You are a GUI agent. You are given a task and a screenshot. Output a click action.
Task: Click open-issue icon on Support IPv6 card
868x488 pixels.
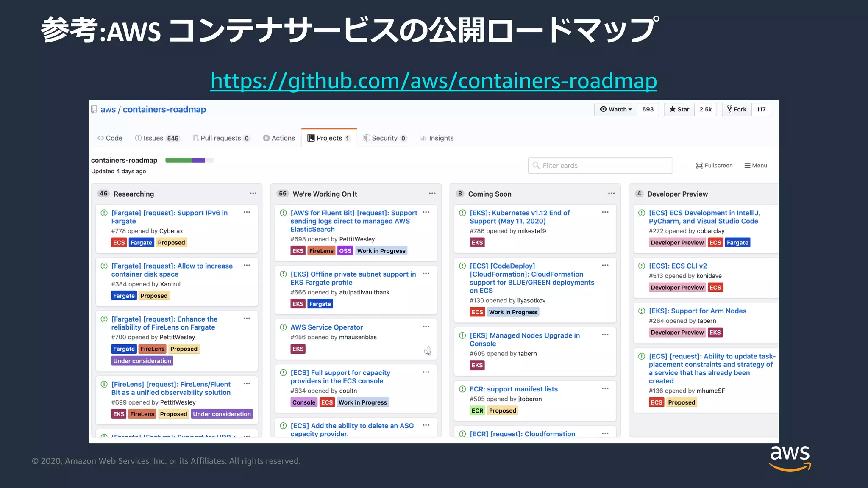[x=104, y=213]
